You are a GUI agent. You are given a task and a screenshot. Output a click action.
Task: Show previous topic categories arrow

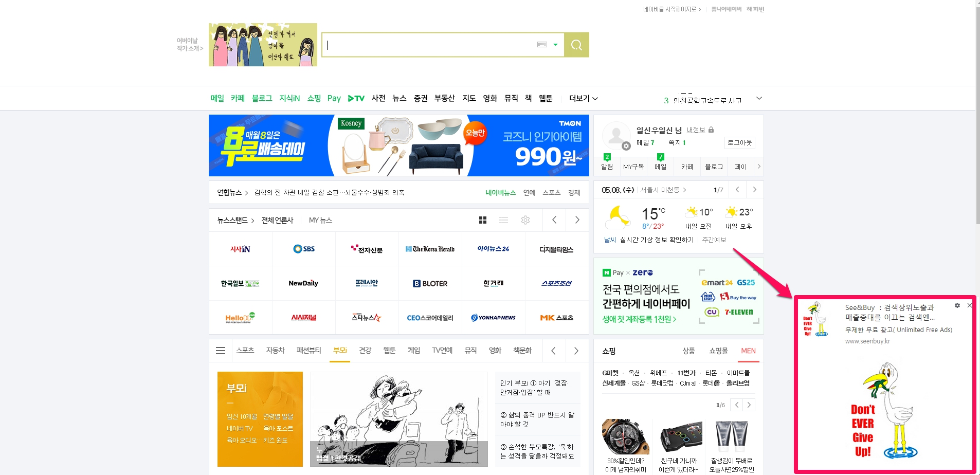click(x=553, y=351)
